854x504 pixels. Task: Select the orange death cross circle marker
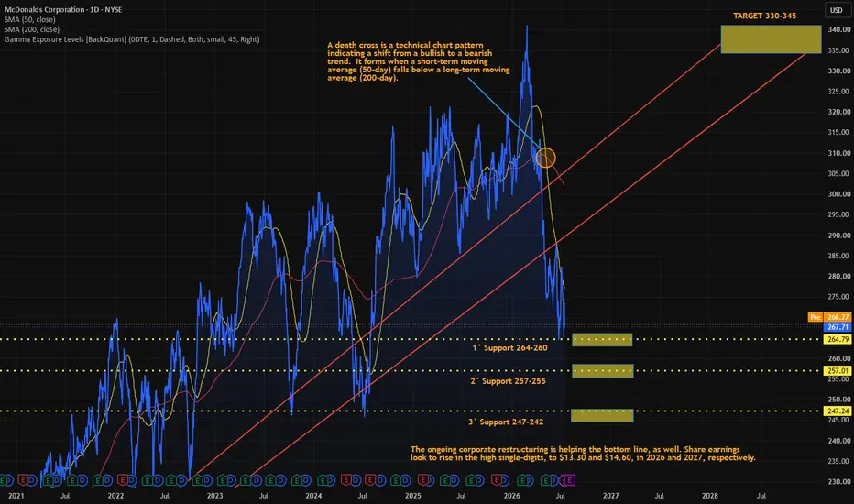[545, 158]
